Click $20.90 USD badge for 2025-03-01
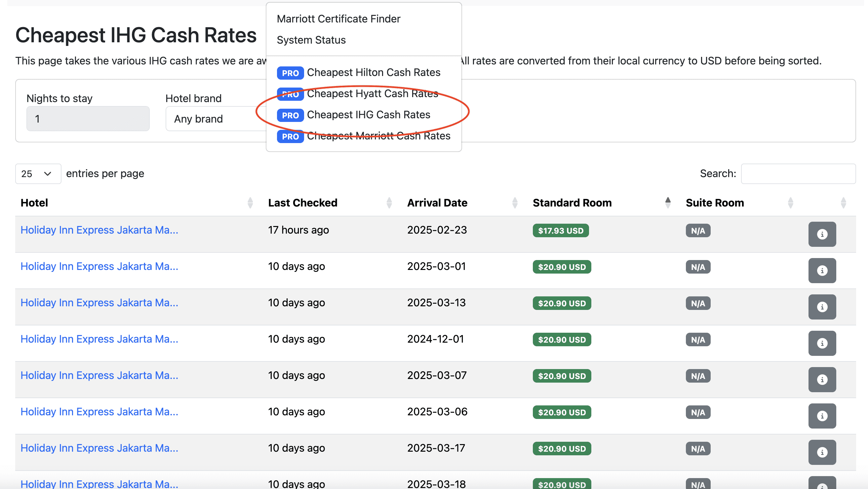The width and height of the screenshot is (868, 489). click(x=562, y=267)
